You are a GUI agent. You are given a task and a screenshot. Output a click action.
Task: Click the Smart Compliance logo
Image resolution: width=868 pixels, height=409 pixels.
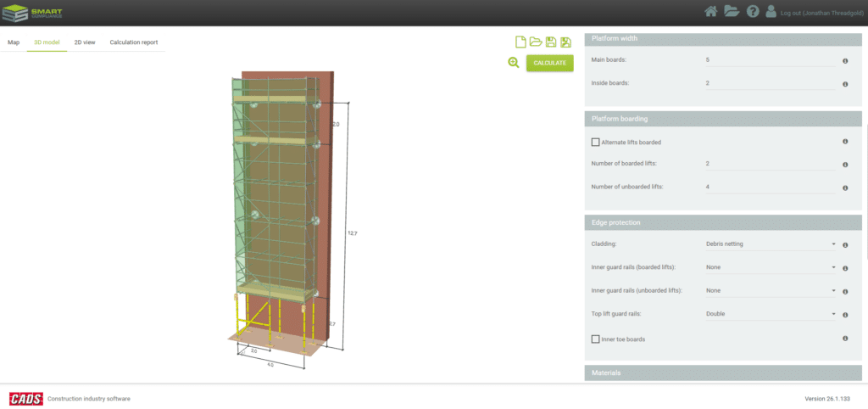click(32, 13)
